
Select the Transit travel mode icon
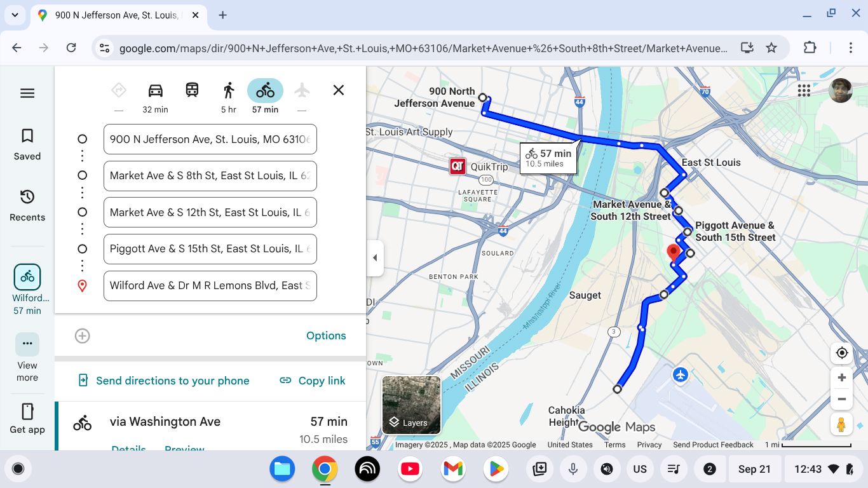pos(192,90)
